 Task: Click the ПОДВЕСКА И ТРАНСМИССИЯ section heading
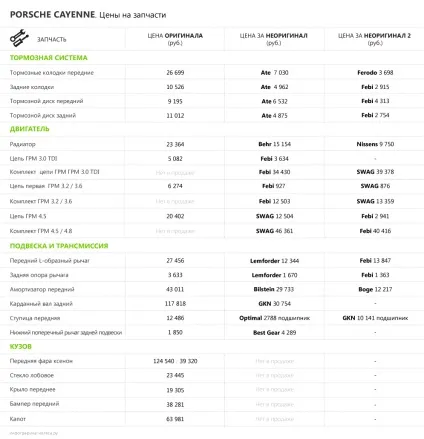tap(59, 246)
